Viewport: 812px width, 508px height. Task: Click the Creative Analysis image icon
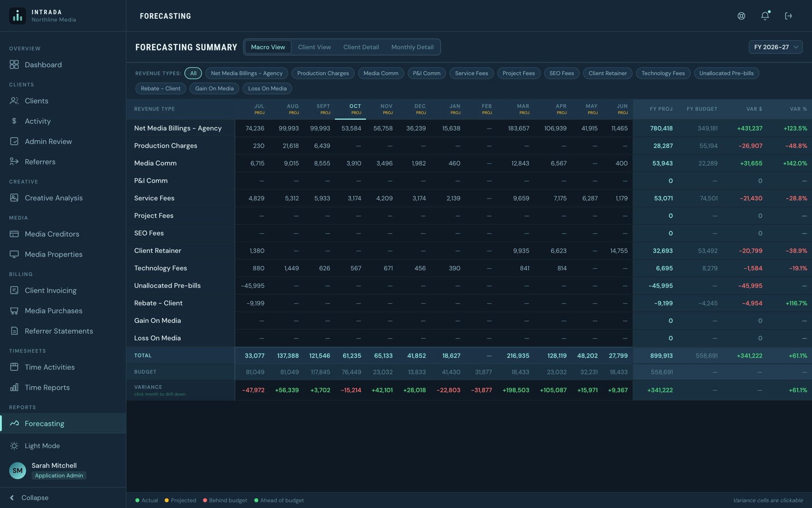pos(14,198)
